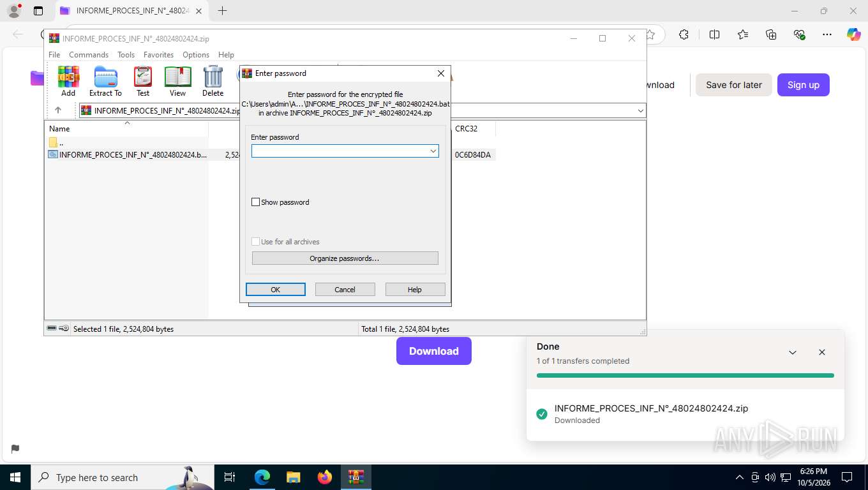Screen dimensions: 868x490
Task: Open the View toolbar icon
Action: click(x=177, y=81)
